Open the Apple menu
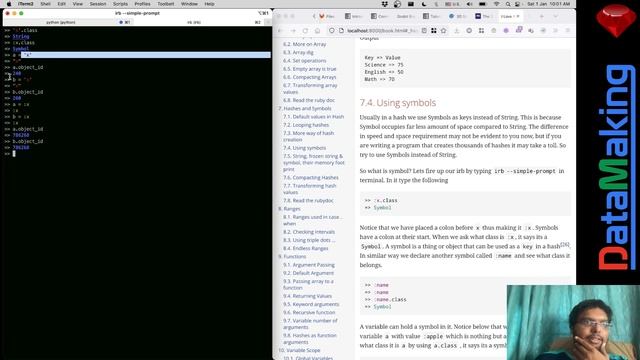 [x=9, y=4]
